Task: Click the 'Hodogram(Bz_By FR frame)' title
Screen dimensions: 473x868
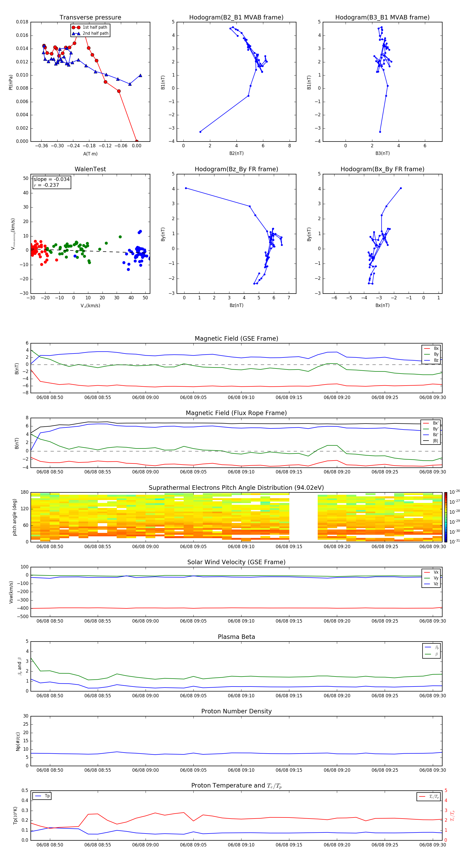Action: click(x=236, y=169)
